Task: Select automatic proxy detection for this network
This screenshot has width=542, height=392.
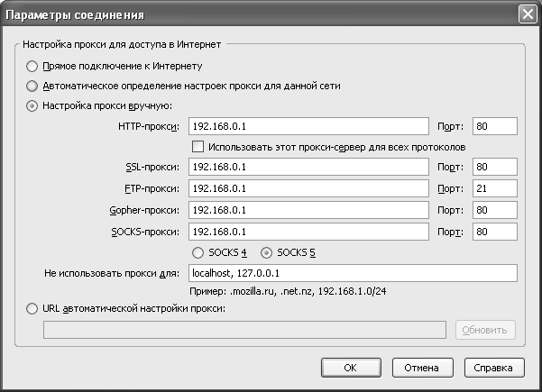Action: (x=33, y=87)
